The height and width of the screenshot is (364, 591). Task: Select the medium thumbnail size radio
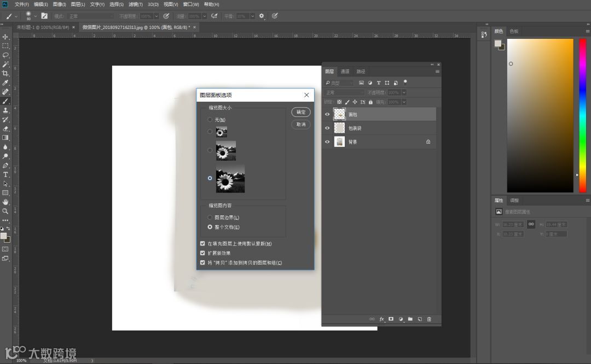[x=210, y=150]
